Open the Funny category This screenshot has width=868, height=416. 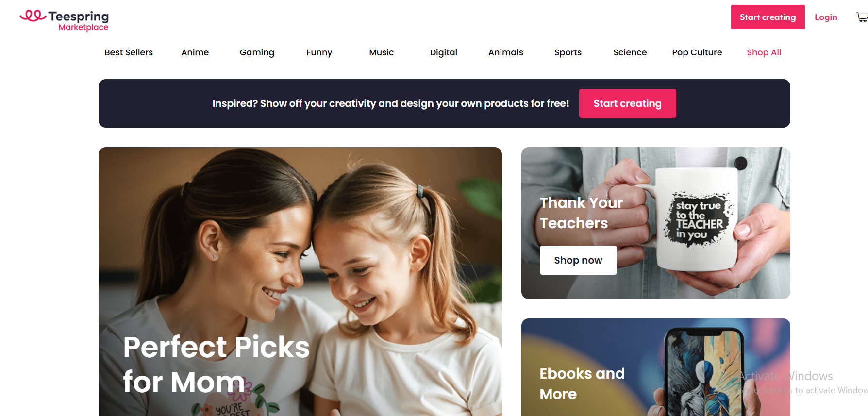pyautogui.click(x=319, y=52)
